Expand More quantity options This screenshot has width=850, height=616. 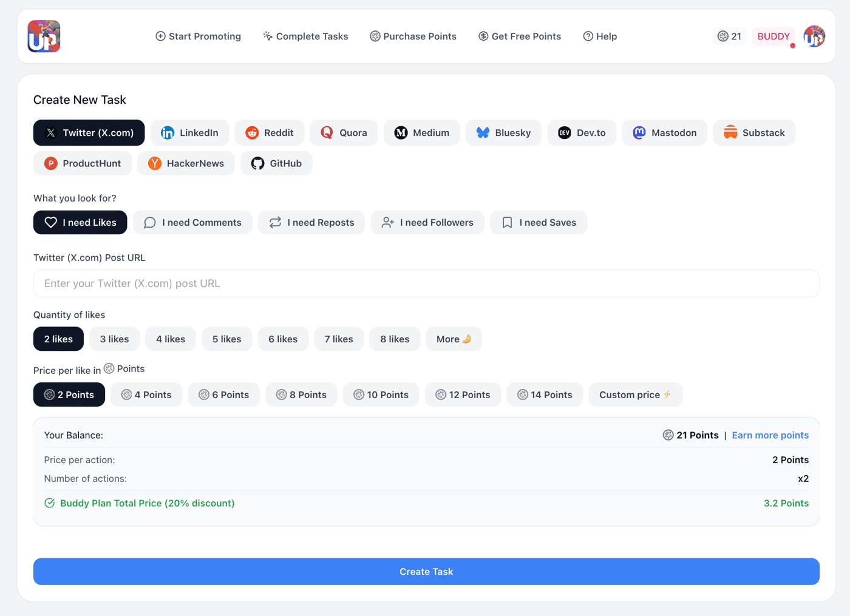point(454,339)
